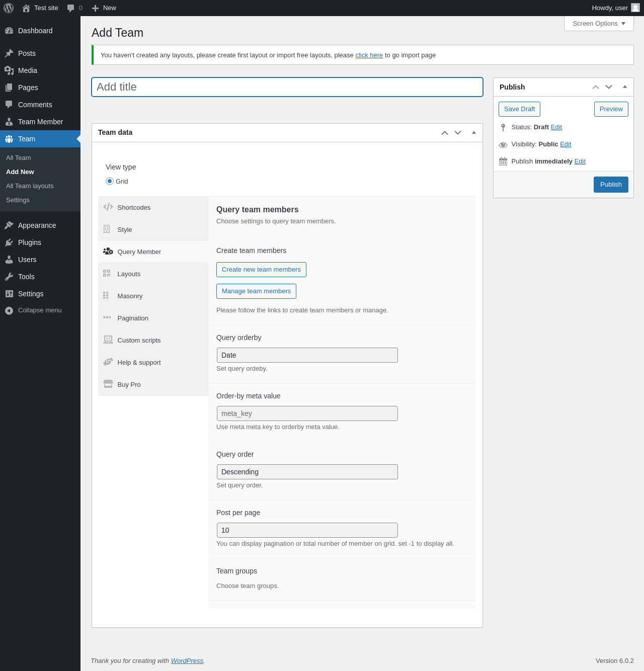The image size is (644, 671).
Task: Open the Plugins menu icon
Action: (9, 242)
